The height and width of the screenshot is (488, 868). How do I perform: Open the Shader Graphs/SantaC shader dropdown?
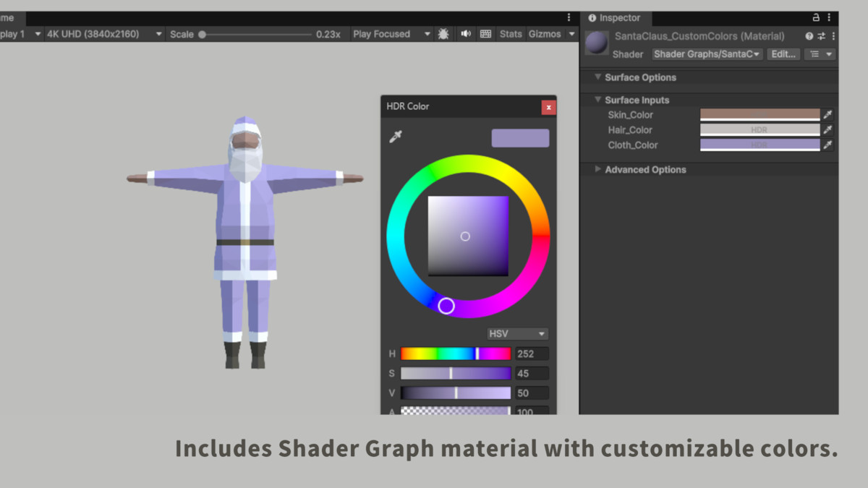[x=706, y=53]
